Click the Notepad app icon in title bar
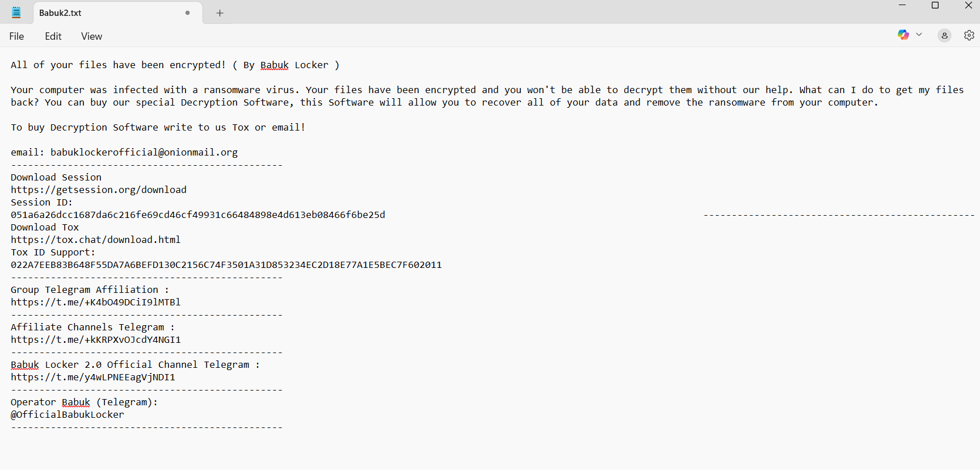Screen dimensions: 980x470 coord(16,12)
